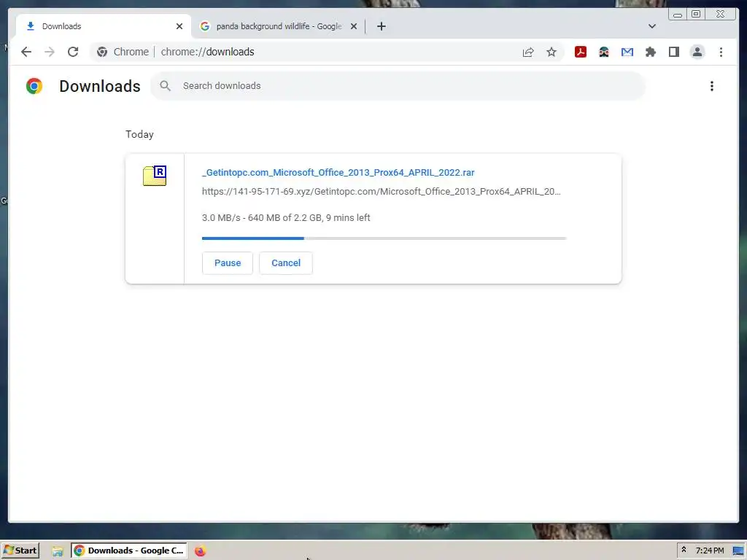Click the forward navigation arrow
The image size is (747, 560).
pyautogui.click(x=50, y=52)
